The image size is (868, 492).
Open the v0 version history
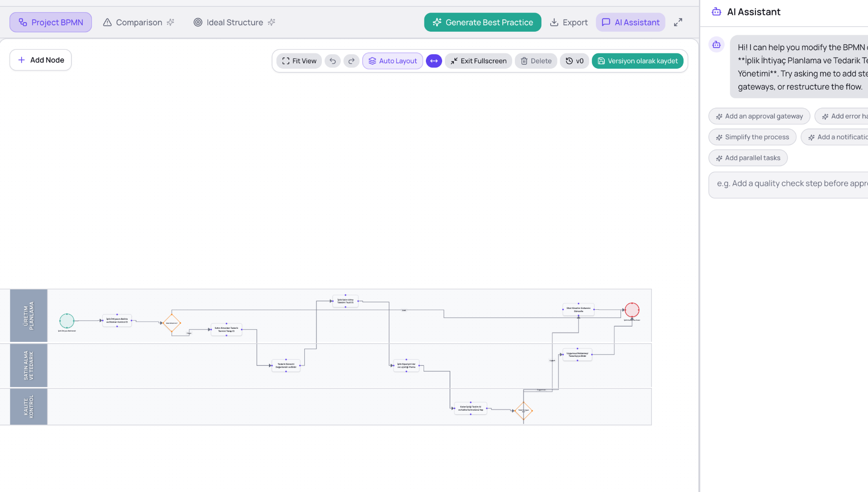[x=575, y=61]
